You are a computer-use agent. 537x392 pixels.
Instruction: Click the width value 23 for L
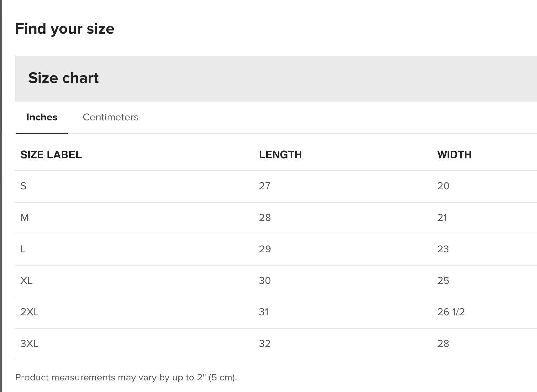click(443, 249)
